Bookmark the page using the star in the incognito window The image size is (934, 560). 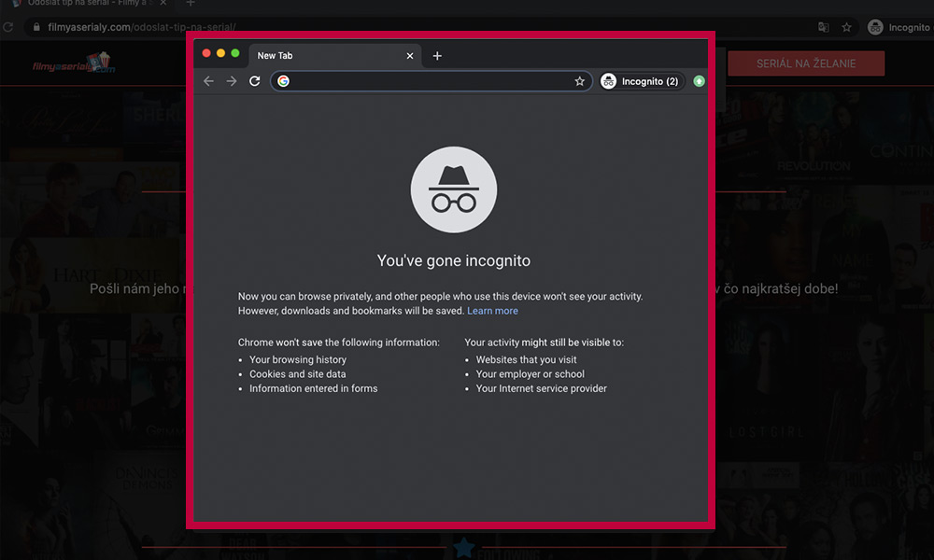pyautogui.click(x=580, y=81)
